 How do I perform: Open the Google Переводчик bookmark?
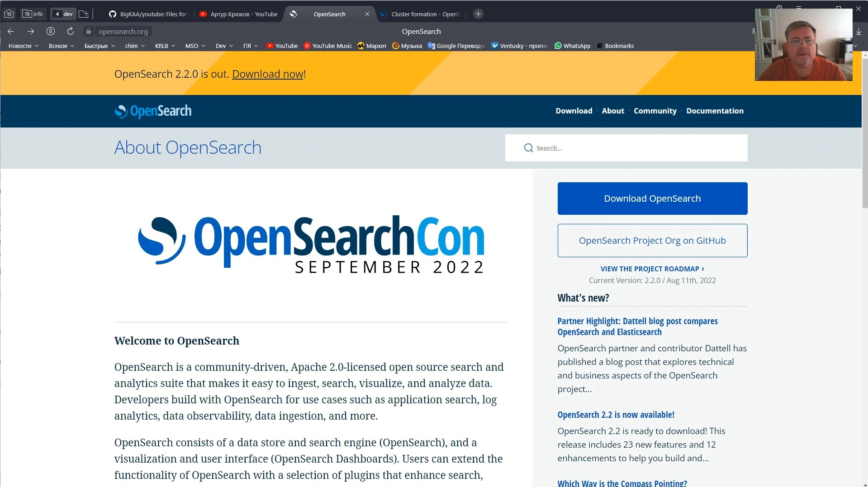pyautogui.click(x=456, y=46)
